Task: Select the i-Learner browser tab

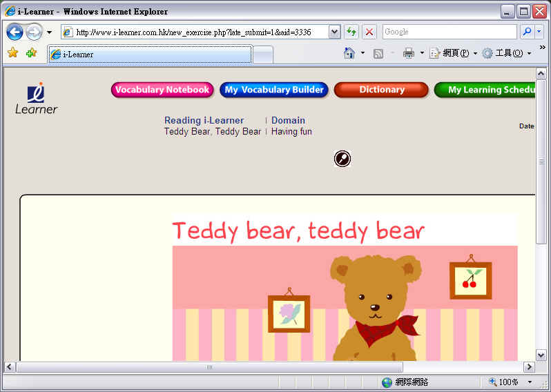Action: [x=149, y=55]
